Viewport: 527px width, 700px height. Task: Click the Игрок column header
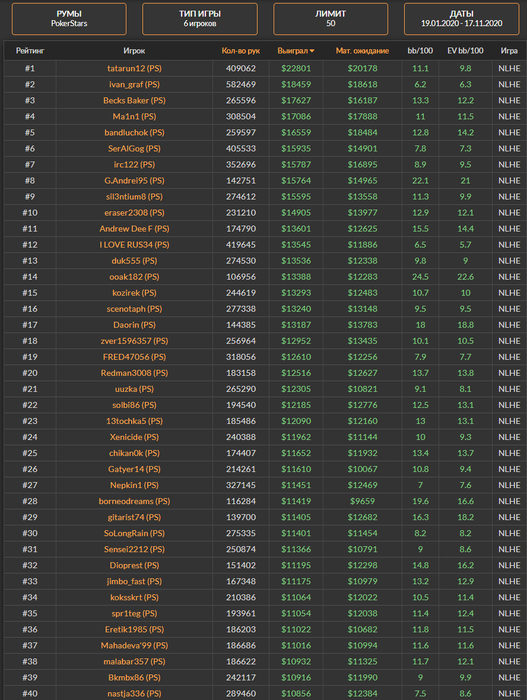click(134, 51)
